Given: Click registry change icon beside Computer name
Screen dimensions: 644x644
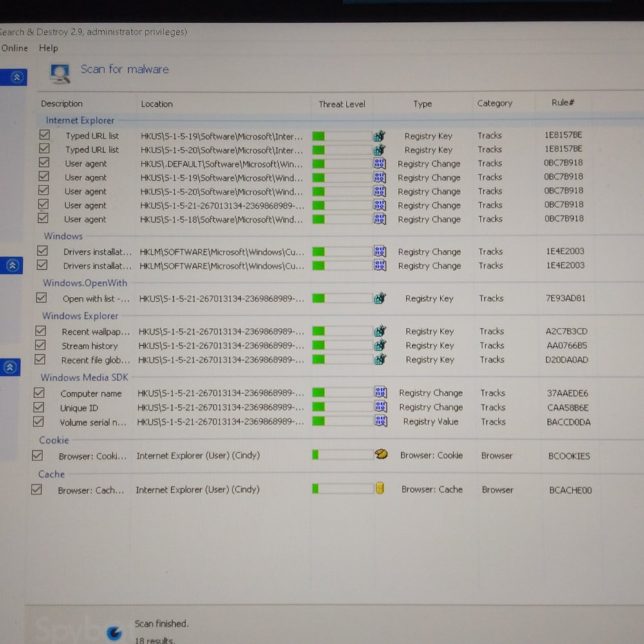Looking at the screenshot, I should pyautogui.click(x=381, y=392).
